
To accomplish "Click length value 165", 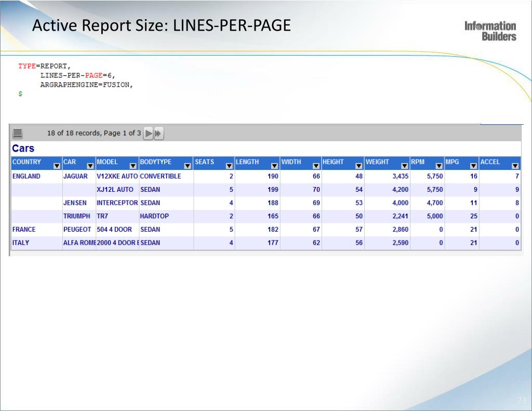I will point(273,216).
